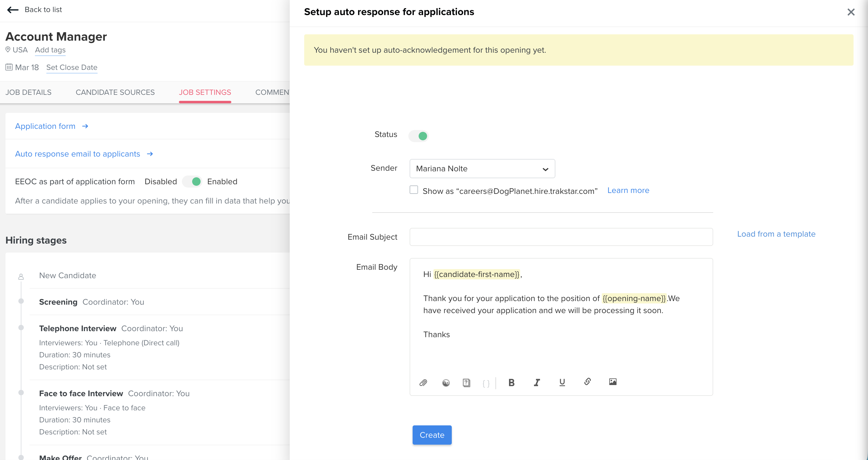Underline text with the U icon

562,382
